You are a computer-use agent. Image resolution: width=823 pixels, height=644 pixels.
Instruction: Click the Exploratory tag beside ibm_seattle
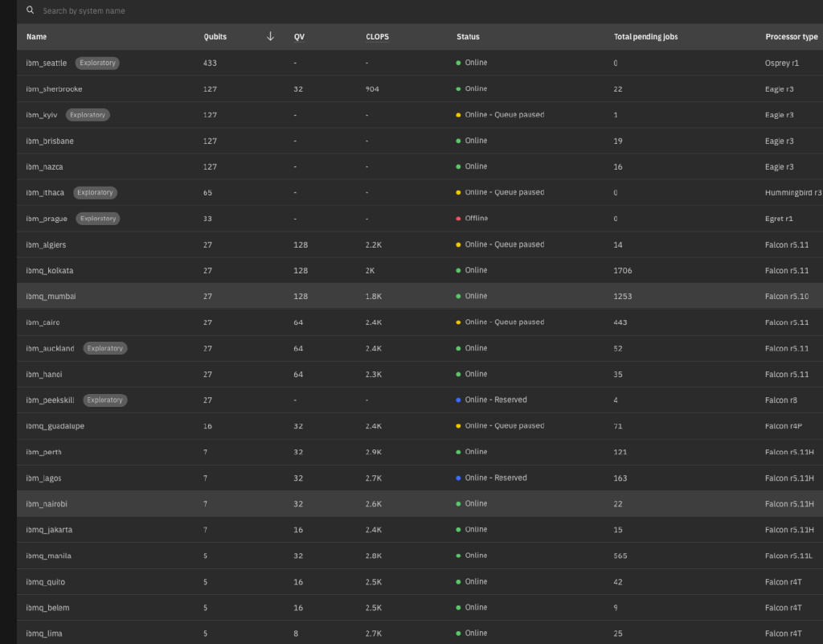tap(97, 63)
